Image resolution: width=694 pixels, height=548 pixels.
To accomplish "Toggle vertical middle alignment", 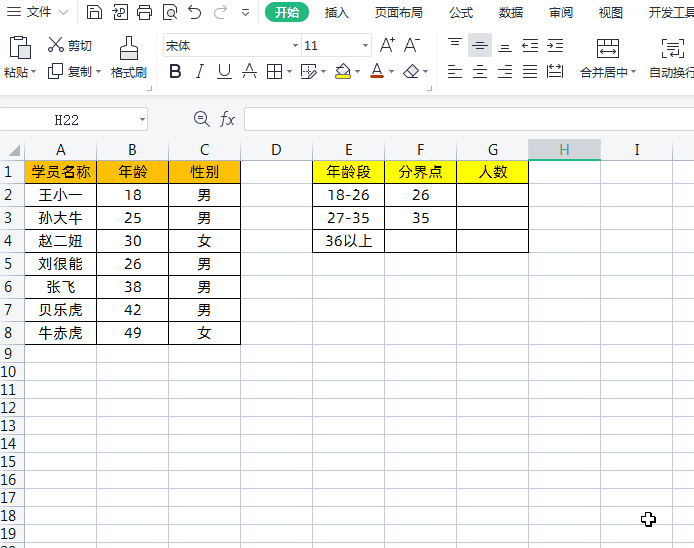I will pyautogui.click(x=480, y=45).
